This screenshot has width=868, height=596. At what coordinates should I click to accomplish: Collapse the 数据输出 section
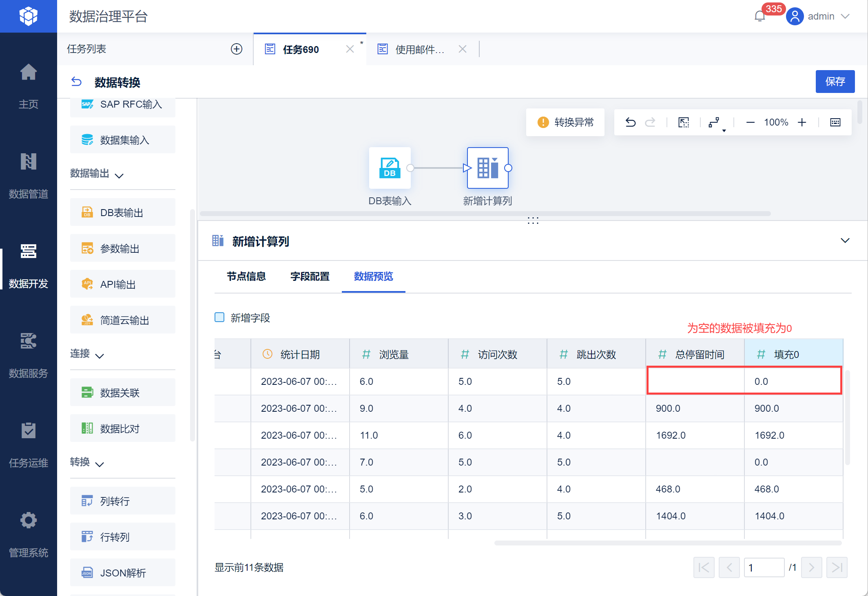point(119,176)
